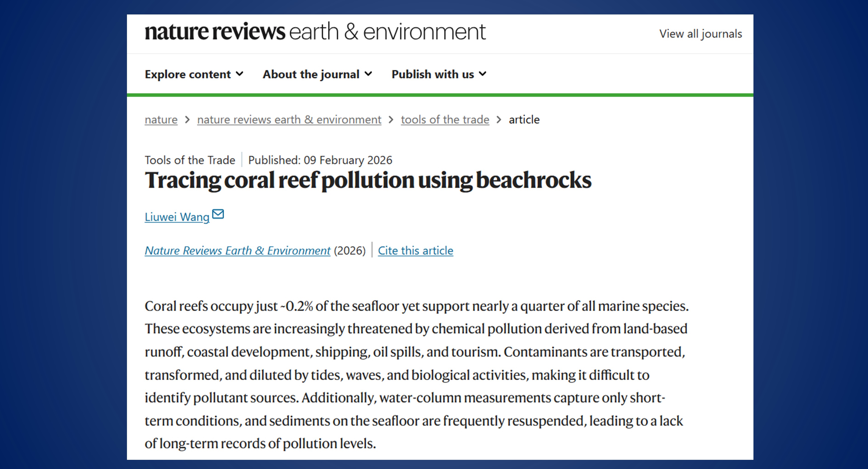Open the View all journals link
Viewport: 868px width, 469px height.
701,34
